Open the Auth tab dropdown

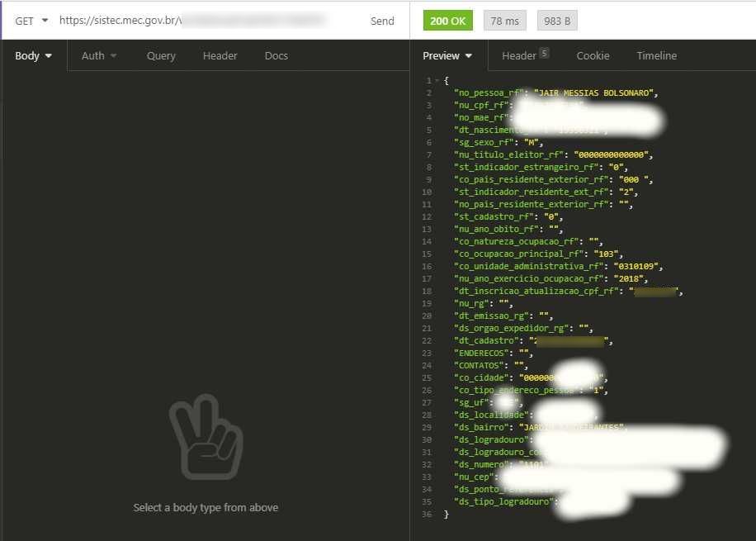[99, 55]
